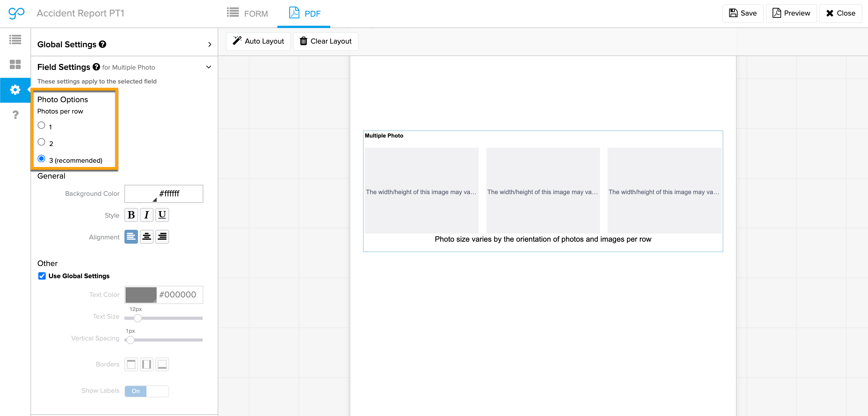This screenshot has height=416, width=868.
Task: Open the form list sidebar icon
Action: point(15,39)
